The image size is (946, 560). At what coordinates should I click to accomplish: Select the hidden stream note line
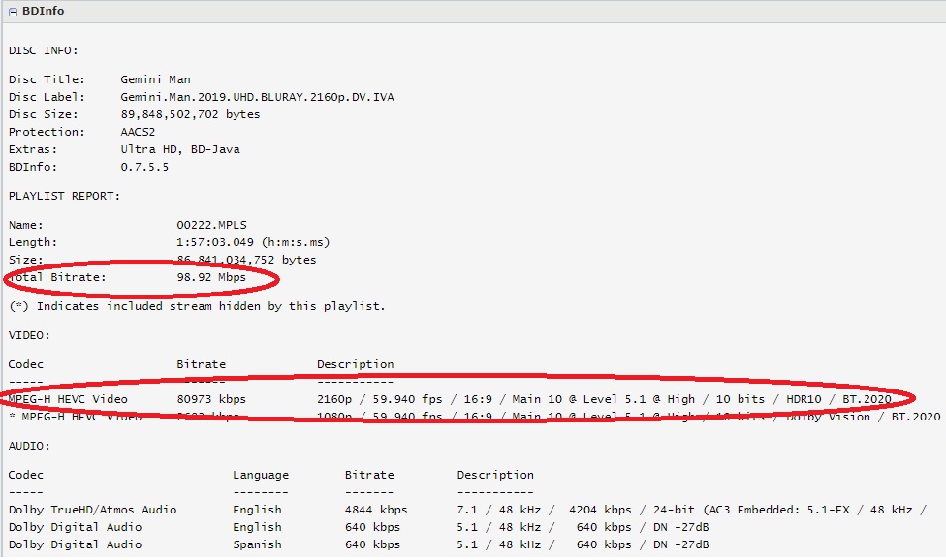(198, 306)
